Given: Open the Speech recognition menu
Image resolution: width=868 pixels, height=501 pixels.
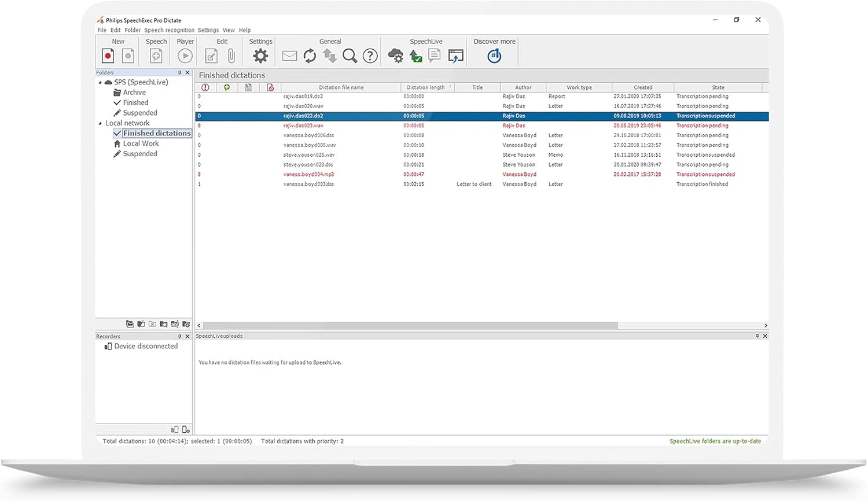Looking at the screenshot, I should tap(169, 30).
